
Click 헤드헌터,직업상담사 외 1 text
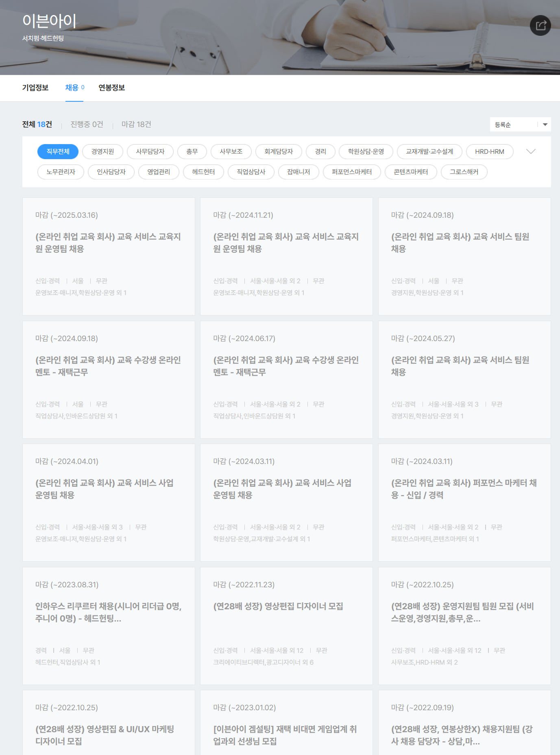click(68, 662)
